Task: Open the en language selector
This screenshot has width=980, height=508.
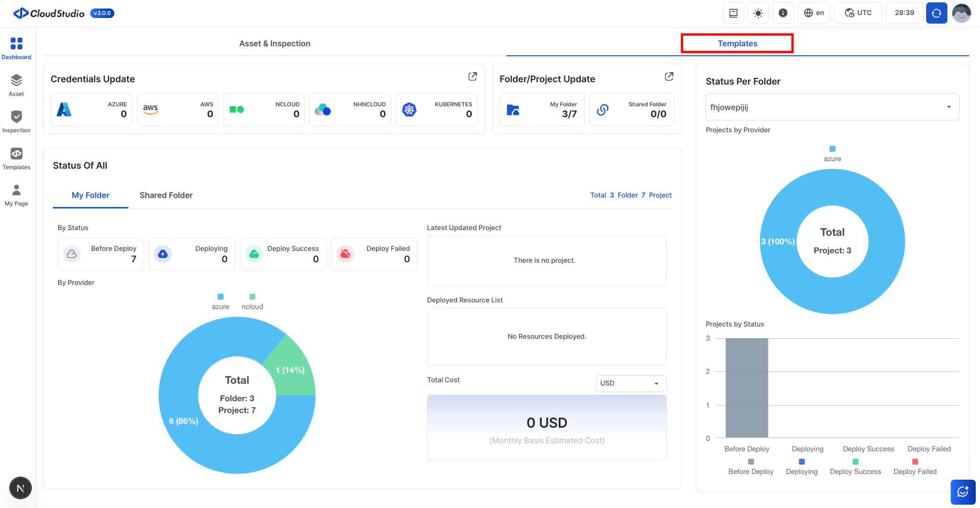Action: pyautogui.click(x=814, y=13)
